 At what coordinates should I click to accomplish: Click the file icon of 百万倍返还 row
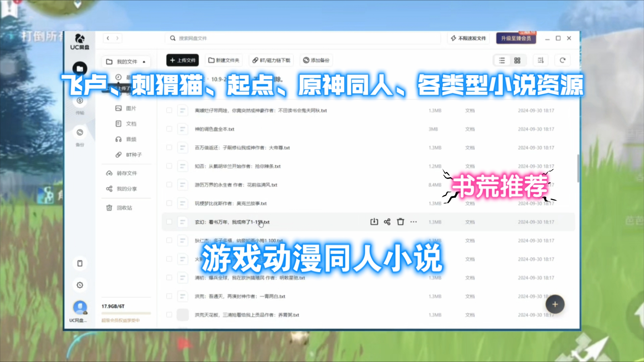point(182,147)
